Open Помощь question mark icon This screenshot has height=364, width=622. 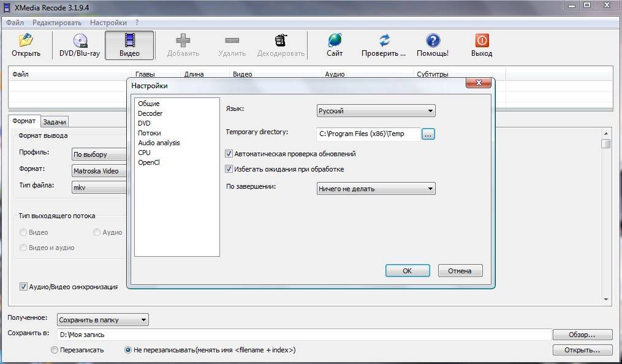click(433, 40)
